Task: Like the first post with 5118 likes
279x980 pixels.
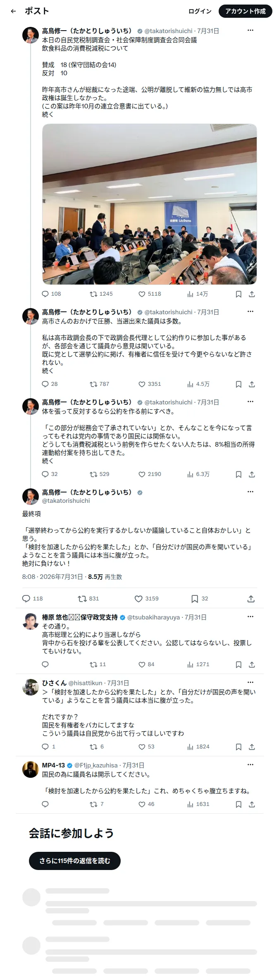Action: click(x=150, y=294)
